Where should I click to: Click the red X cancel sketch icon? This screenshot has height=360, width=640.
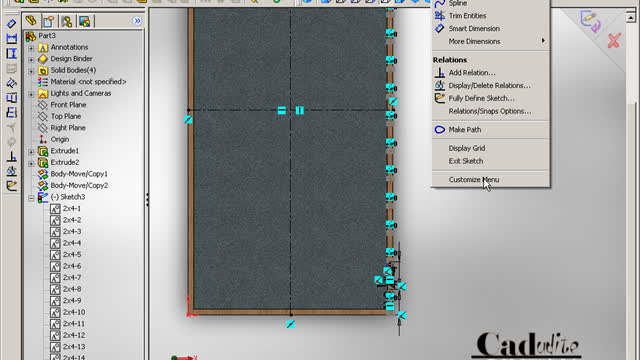pyautogui.click(x=614, y=40)
